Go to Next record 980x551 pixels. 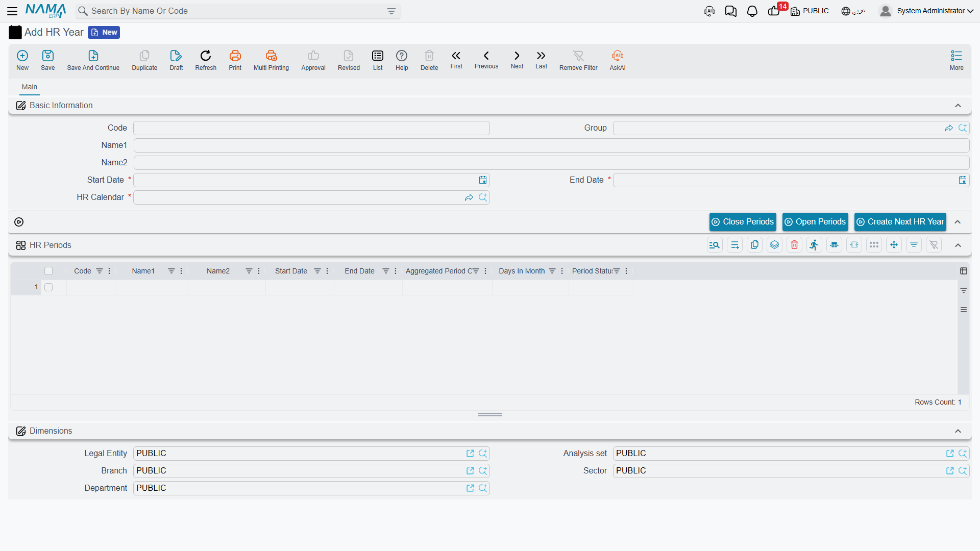pos(517,60)
